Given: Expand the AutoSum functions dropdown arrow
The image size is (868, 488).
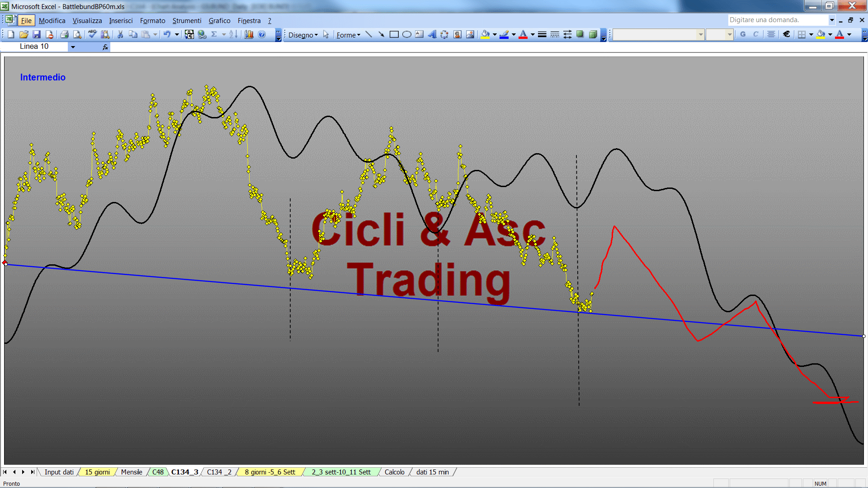Looking at the screenshot, I should pyautogui.click(x=223, y=34).
